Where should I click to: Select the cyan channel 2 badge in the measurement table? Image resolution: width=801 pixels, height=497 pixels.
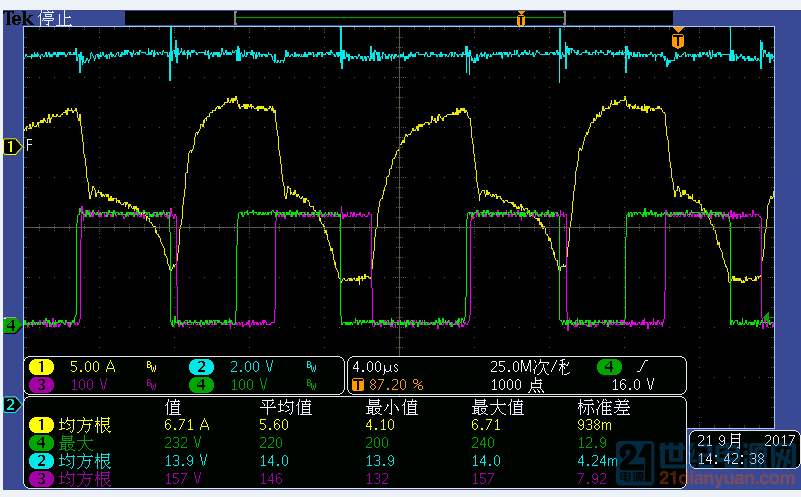(x=41, y=461)
